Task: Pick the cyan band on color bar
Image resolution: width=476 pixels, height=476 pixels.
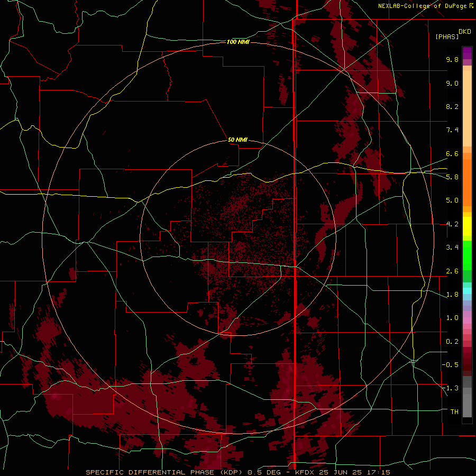Action: [467, 291]
